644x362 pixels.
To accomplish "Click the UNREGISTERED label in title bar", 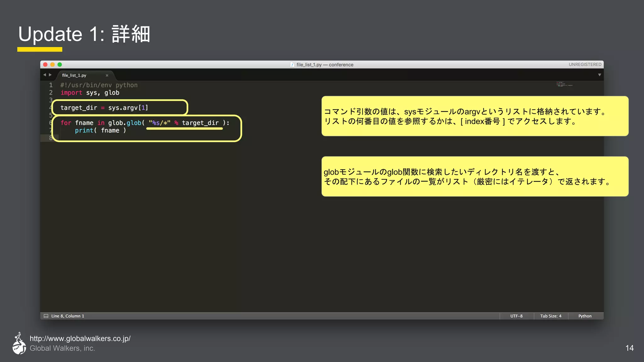I will [x=585, y=64].
